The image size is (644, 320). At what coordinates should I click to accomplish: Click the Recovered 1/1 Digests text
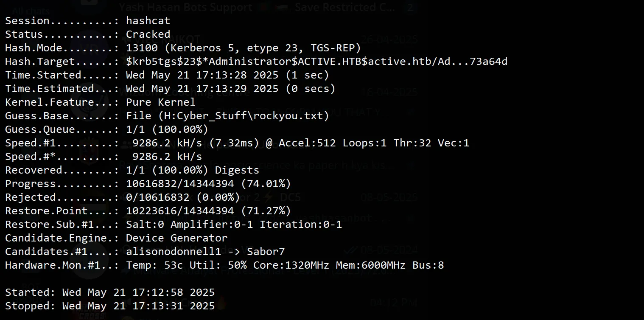click(192, 170)
